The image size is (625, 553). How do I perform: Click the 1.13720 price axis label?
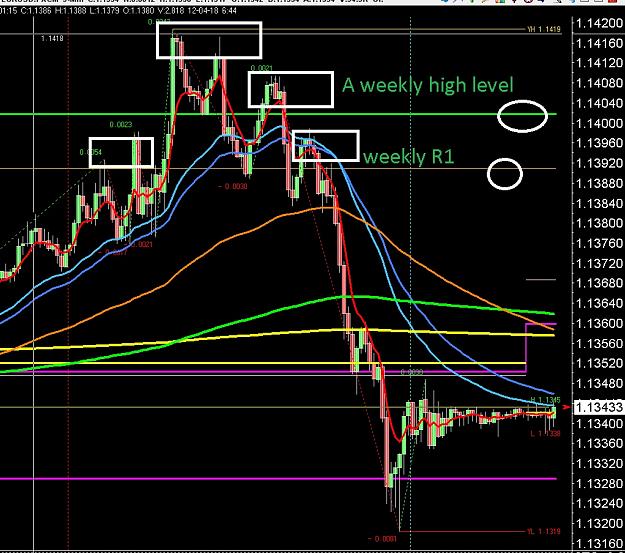(x=599, y=263)
